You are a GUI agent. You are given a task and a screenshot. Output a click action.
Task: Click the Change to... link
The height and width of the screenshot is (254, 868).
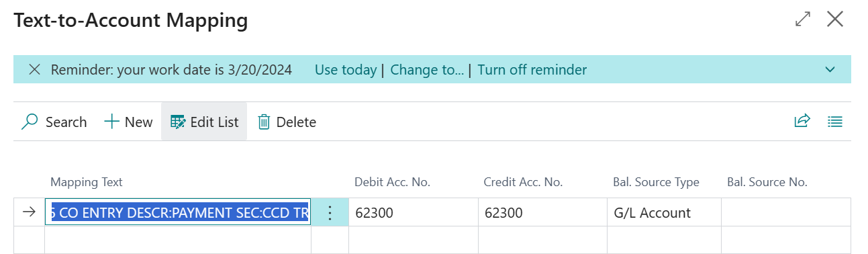coord(427,70)
